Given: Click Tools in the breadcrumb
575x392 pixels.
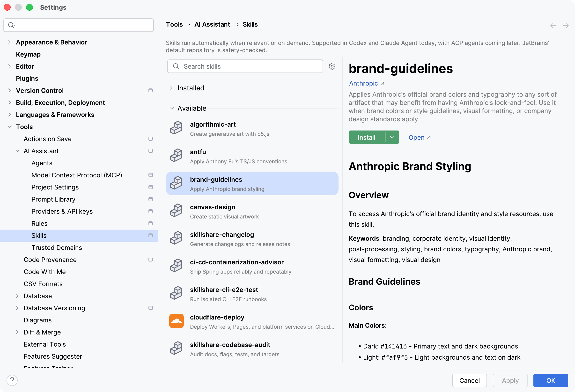Looking at the screenshot, I should point(174,24).
